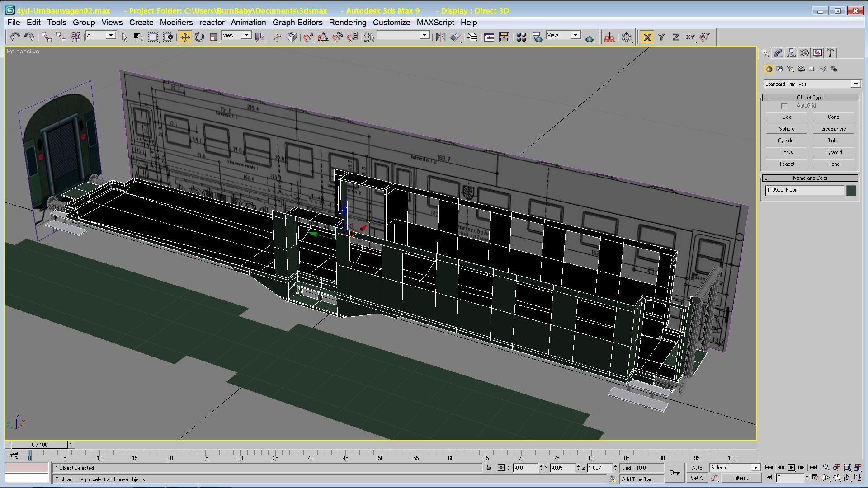Image resolution: width=868 pixels, height=488 pixels.
Task: Open the Material Editor spheres icon
Action: pos(521,37)
